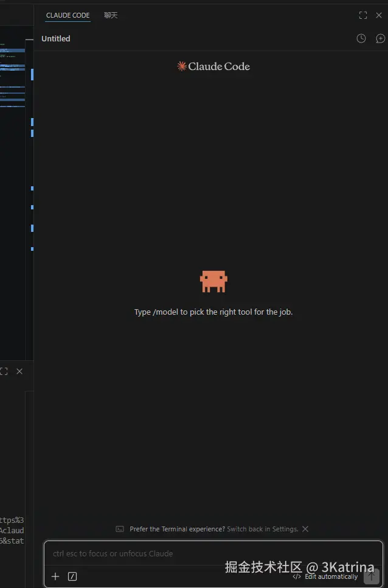Viewport: 388px width, 588px height.
Task: Click the terminal icon beside notice
Action: (120, 529)
